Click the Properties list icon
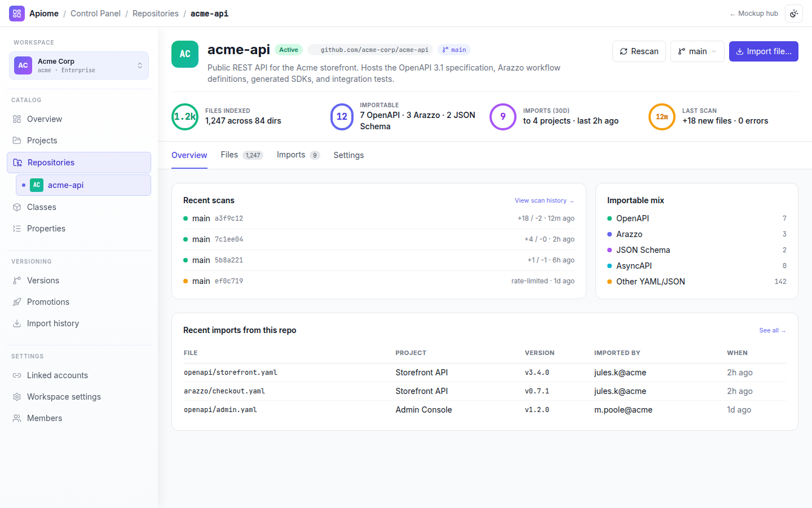Image resolution: width=812 pixels, height=508 pixels. tap(17, 229)
